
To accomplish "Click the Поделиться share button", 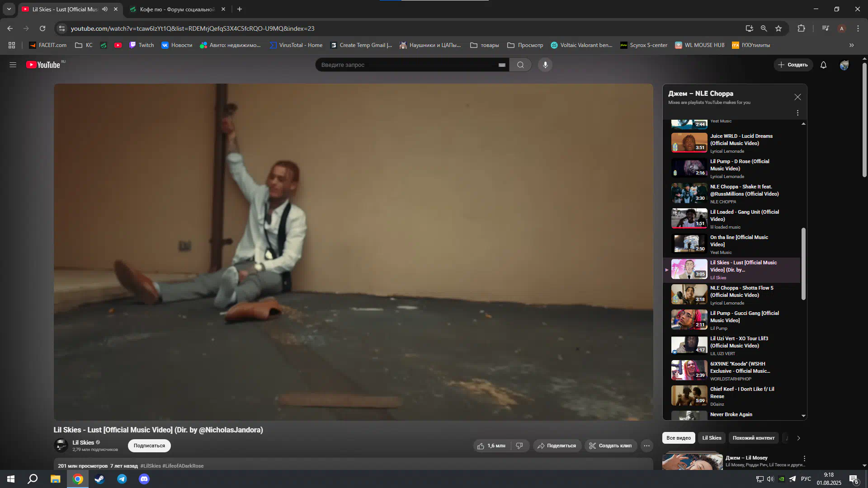I will coord(557,446).
